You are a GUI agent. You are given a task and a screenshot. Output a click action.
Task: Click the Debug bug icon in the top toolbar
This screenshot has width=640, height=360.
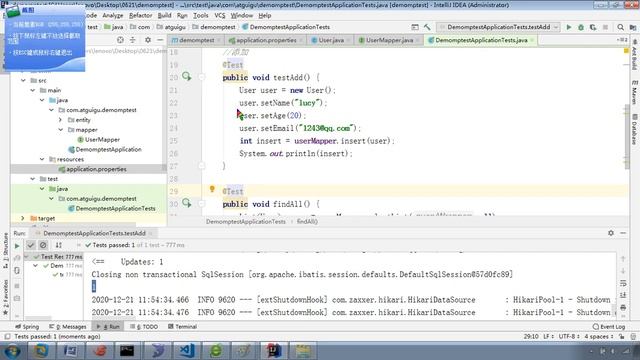tap(581, 27)
